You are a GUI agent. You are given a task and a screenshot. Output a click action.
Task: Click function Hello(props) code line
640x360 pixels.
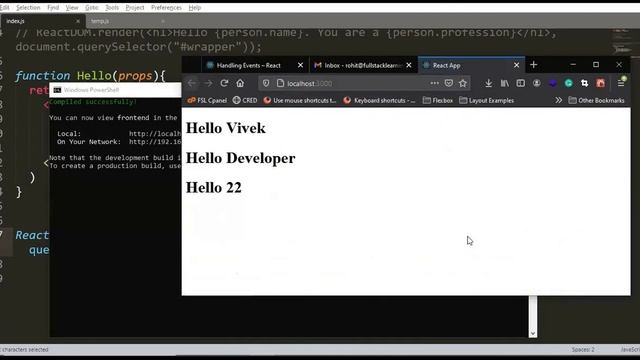pyautogui.click(x=91, y=76)
